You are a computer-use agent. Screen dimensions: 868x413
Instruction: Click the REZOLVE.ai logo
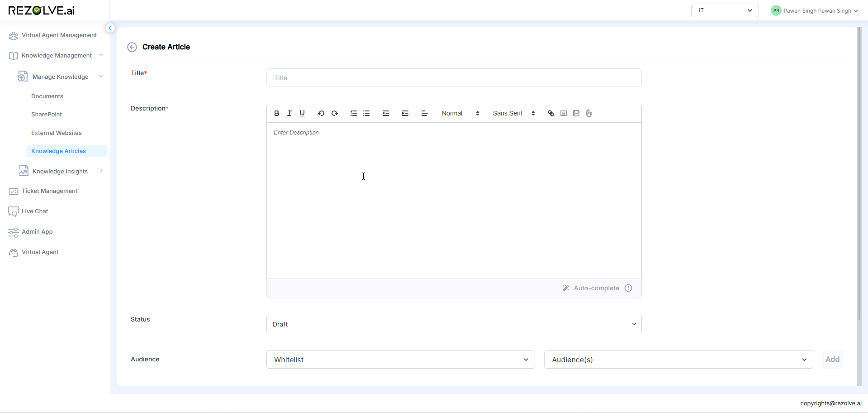tap(41, 10)
